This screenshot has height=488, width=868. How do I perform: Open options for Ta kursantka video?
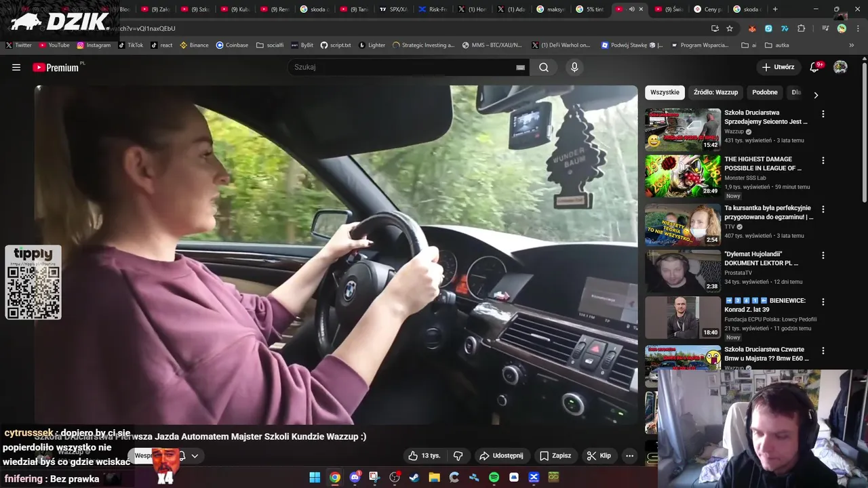point(823,209)
